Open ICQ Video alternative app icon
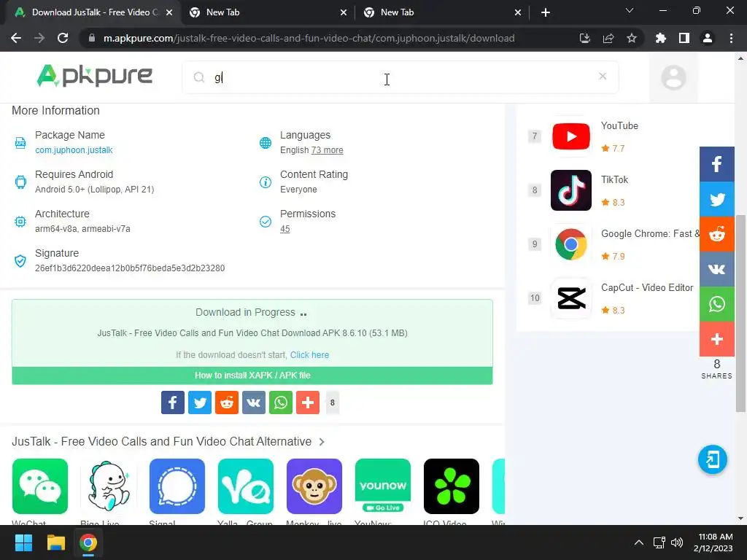Viewport: 747px width, 560px height. 452,486
